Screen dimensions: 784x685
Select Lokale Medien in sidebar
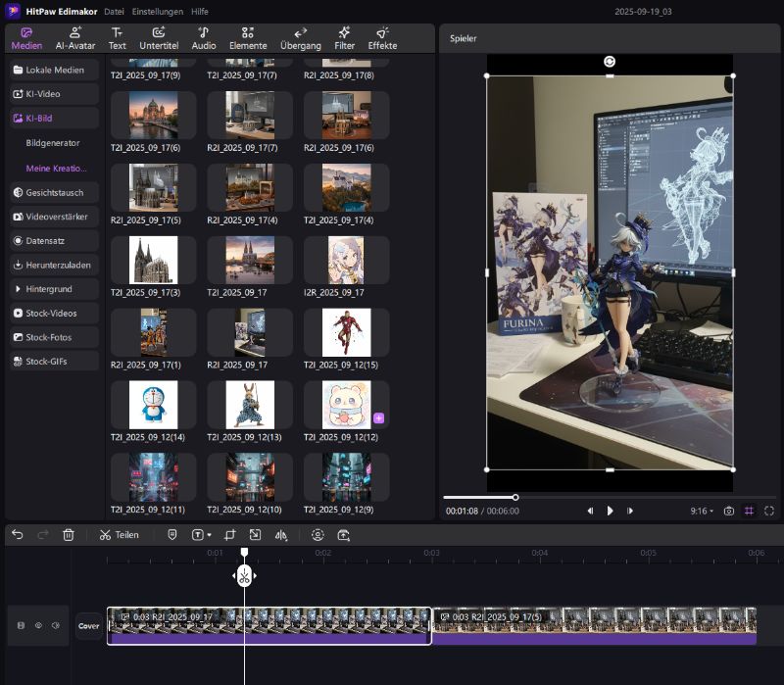(55, 70)
